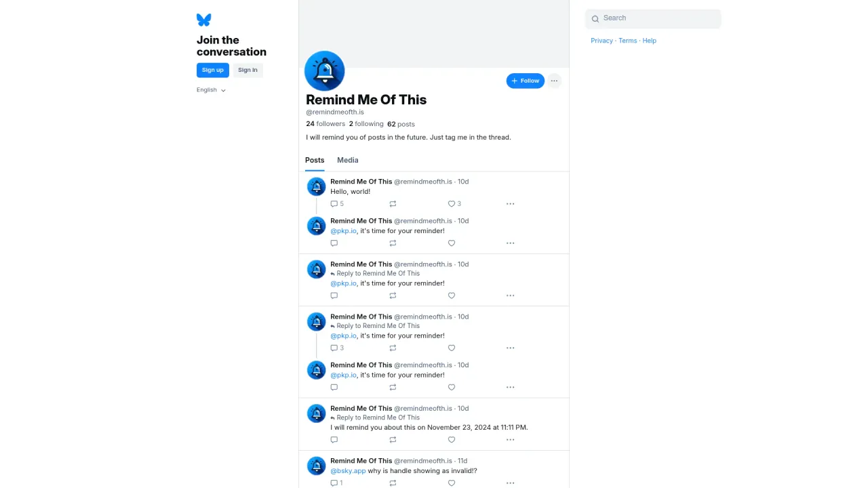The image size is (868, 488).
Task: Open the Remind Me Of This profile avatar
Action: [325, 70]
